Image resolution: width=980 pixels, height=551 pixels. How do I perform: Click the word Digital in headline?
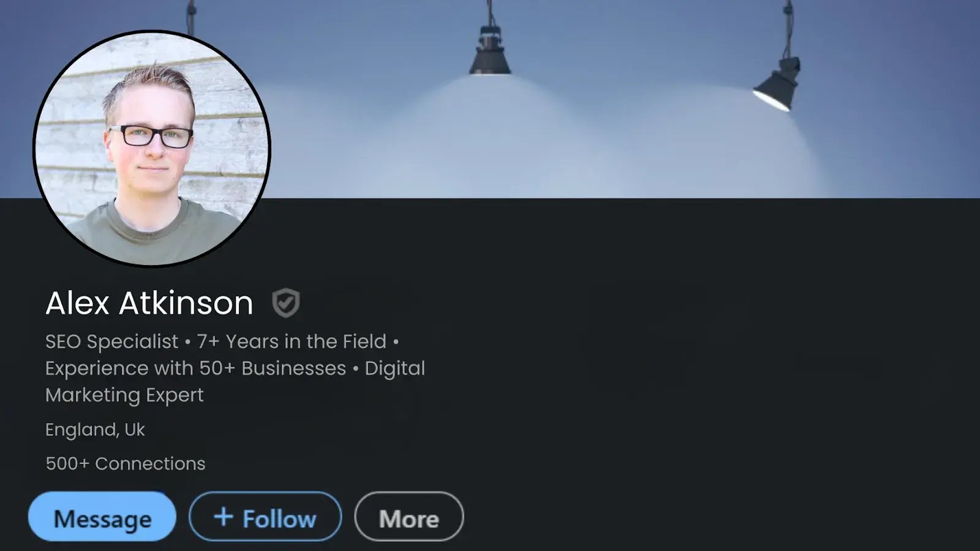click(394, 368)
